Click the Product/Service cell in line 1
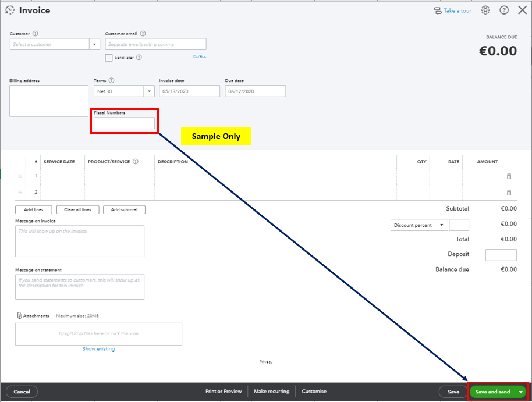 (x=119, y=176)
